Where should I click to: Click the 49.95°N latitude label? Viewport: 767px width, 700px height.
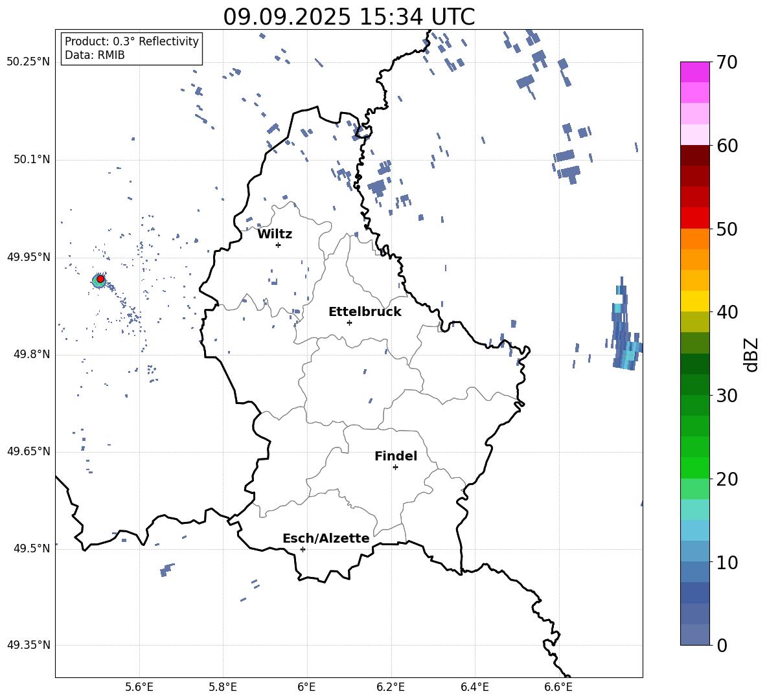click(29, 257)
